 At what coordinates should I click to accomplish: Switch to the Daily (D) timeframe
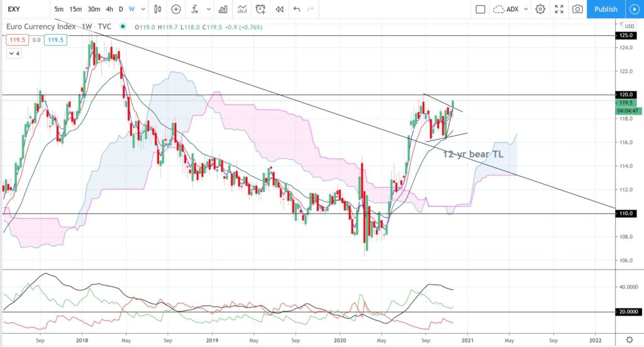point(121,9)
